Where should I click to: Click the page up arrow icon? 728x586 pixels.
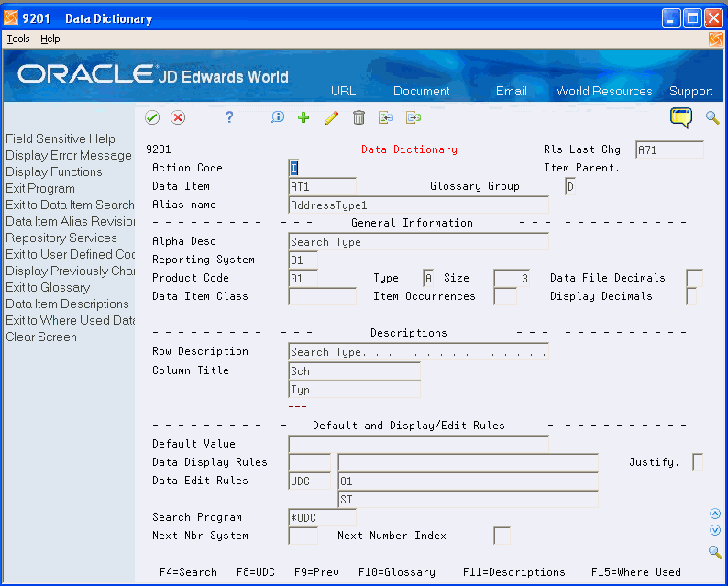pos(715,514)
